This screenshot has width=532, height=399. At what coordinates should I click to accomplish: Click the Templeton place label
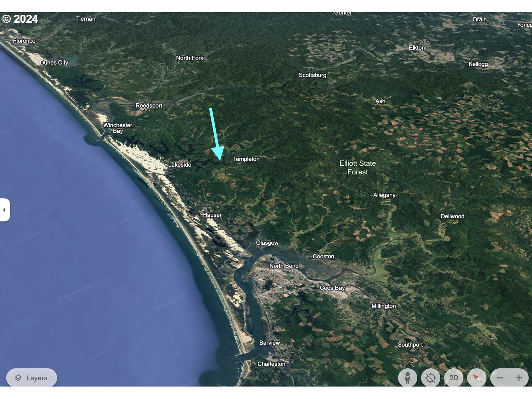point(246,159)
